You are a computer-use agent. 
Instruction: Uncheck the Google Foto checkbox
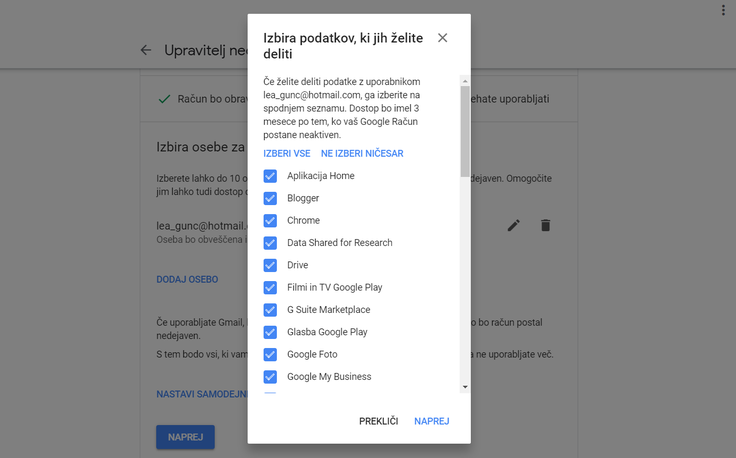coord(270,354)
